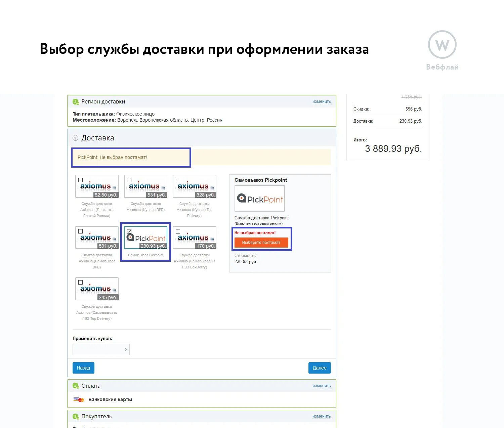This screenshot has height=428, width=504.
Task: Click the Самовывоз Pickpoint panel heading
Action: coord(261,180)
